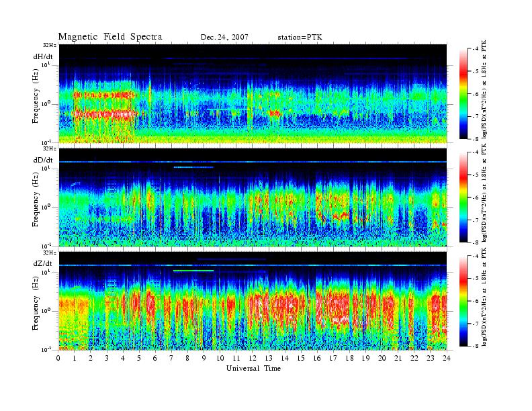
Task: Click the hour "19" tick label
Action: 365,358
